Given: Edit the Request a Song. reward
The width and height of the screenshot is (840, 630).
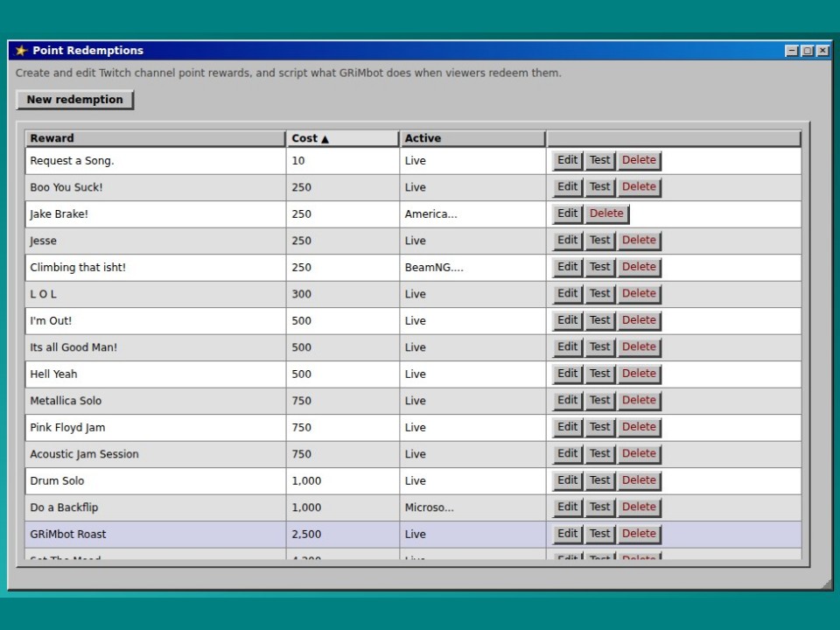Looking at the screenshot, I should pos(567,160).
